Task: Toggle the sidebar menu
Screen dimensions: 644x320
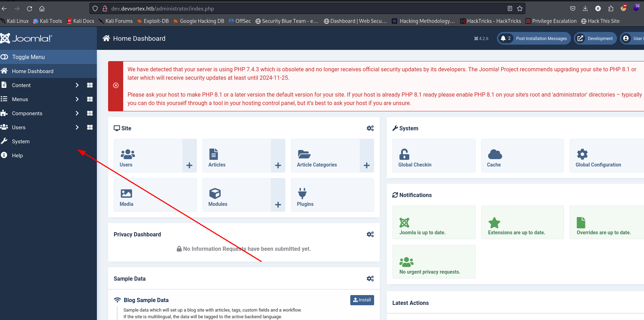Action: click(28, 57)
